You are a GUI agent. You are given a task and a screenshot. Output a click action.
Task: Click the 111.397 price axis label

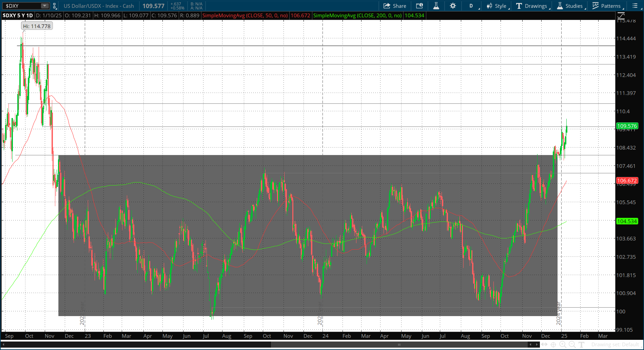tap(626, 93)
